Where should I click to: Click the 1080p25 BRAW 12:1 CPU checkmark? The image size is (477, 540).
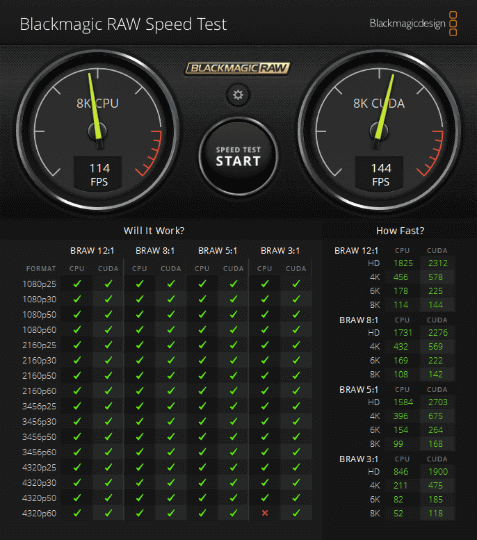pos(77,284)
